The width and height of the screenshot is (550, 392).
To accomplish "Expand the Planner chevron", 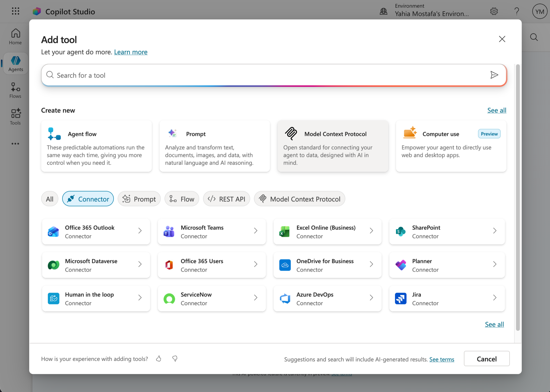I will [x=495, y=264].
